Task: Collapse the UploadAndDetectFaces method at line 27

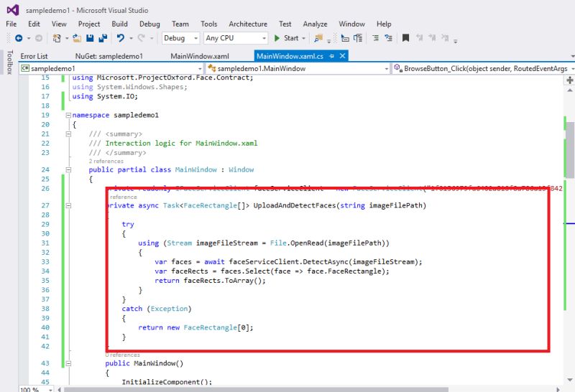Action: point(68,205)
